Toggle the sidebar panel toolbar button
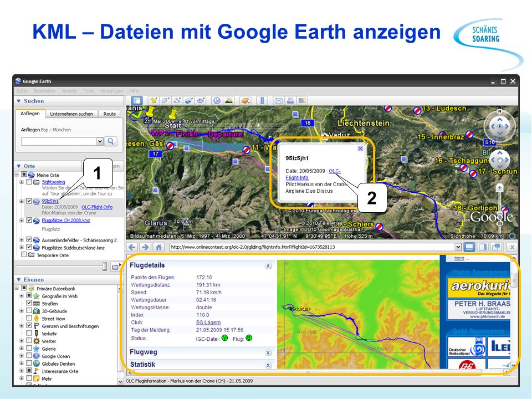Image resolution: width=532 pixels, height=399 pixels. click(x=136, y=100)
